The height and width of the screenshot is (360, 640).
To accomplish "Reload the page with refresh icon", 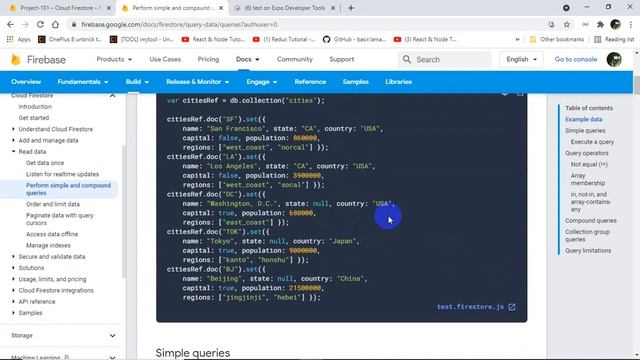I will click(40, 24).
